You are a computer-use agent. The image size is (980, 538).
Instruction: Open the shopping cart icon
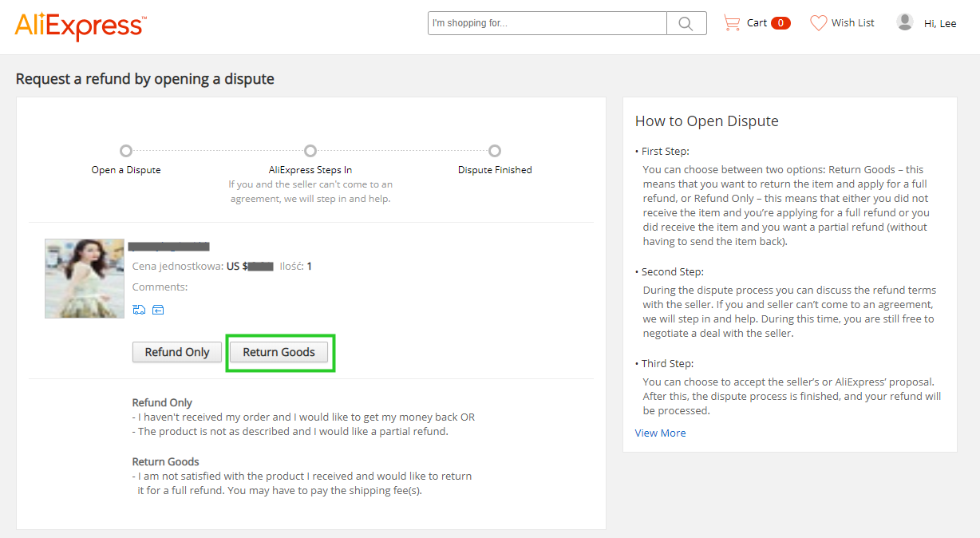[731, 23]
